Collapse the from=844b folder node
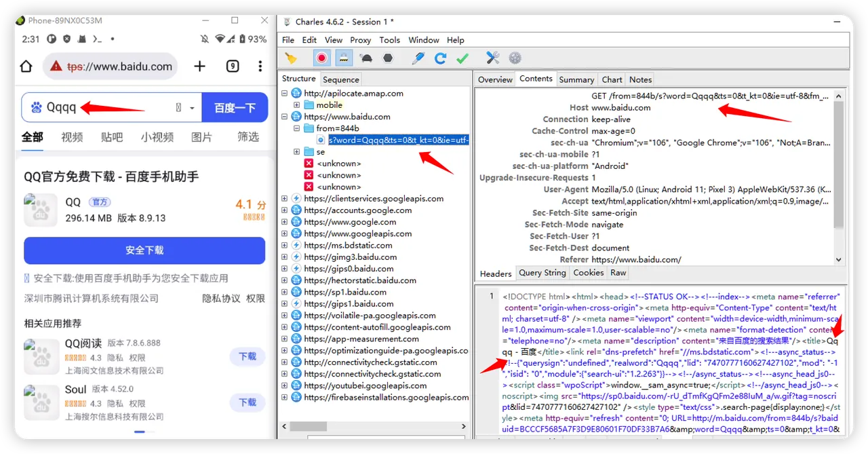The image size is (868, 454). tap(297, 128)
